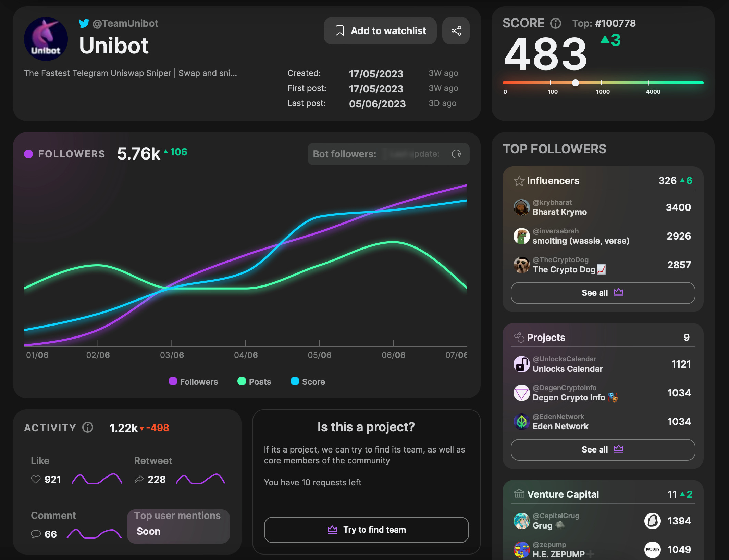Image resolution: width=729 pixels, height=560 pixels.
Task: Click the Twitter bird icon beside @TeamUnibot
Action: click(x=84, y=23)
